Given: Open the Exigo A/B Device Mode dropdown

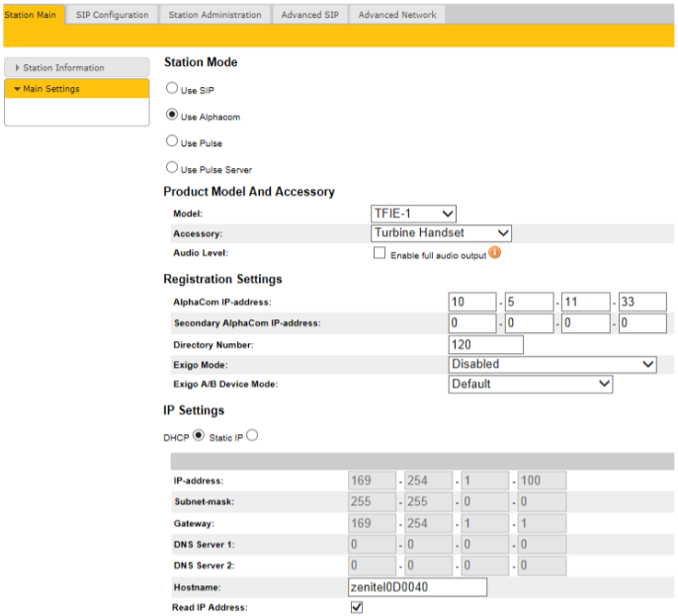Looking at the screenshot, I should point(530,384).
